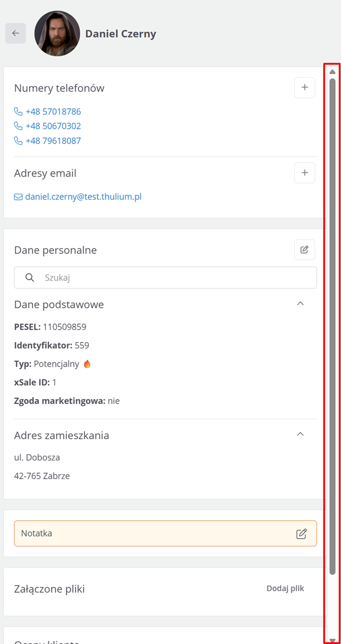Screen dimensions: 341x644
Task: Open email daniel.czerny@test.thulium.pl
Action: (83, 197)
